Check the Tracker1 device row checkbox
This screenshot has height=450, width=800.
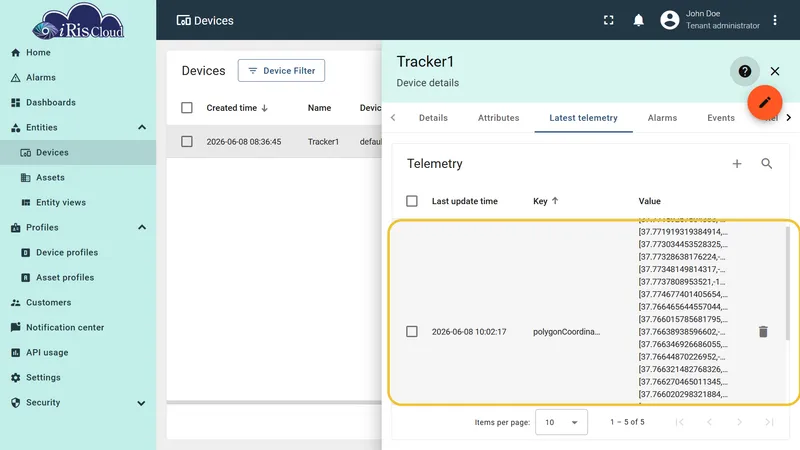tap(187, 141)
